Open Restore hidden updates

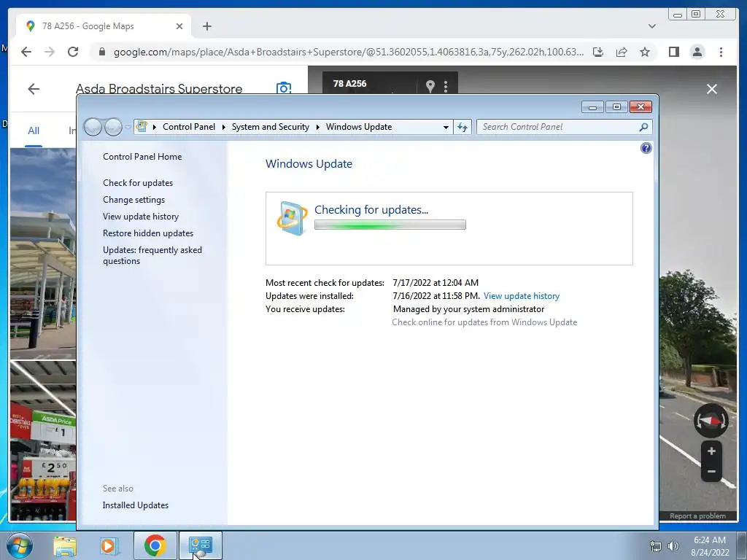click(x=147, y=233)
